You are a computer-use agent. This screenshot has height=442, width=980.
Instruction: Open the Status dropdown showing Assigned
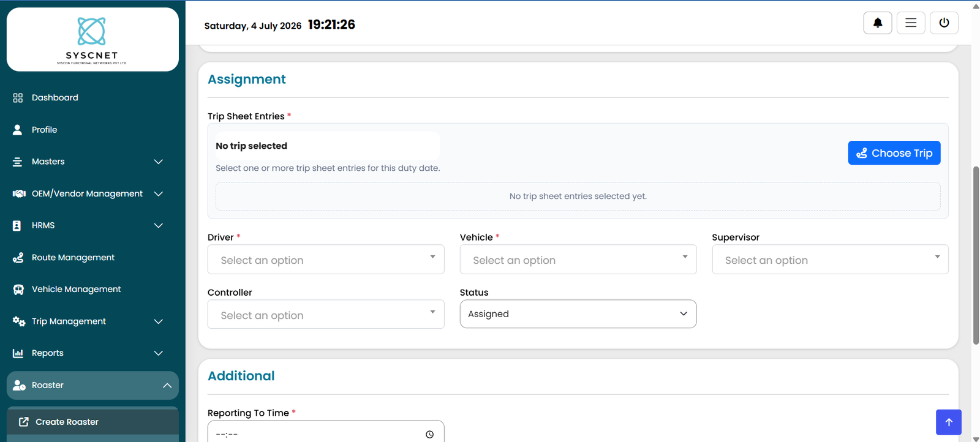point(578,314)
